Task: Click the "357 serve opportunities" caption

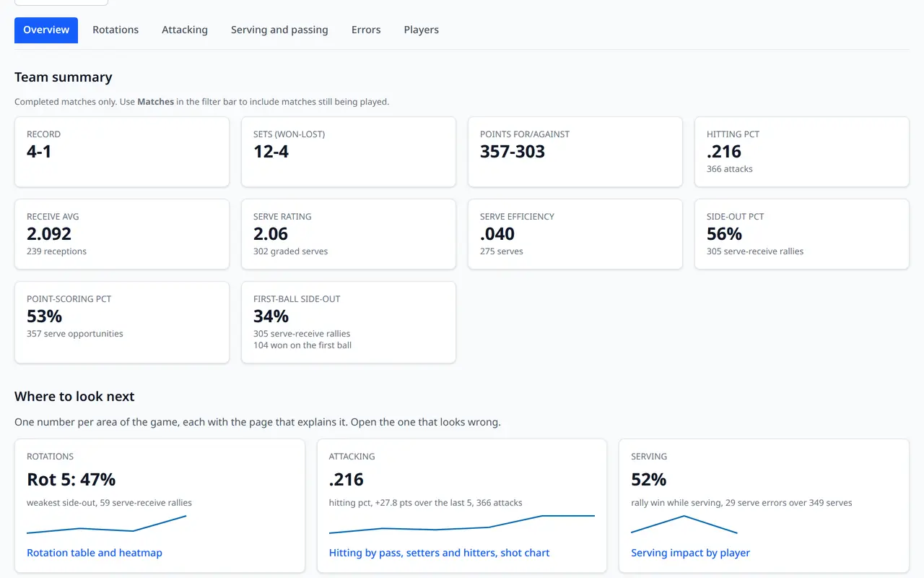Action: pyautogui.click(x=75, y=334)
